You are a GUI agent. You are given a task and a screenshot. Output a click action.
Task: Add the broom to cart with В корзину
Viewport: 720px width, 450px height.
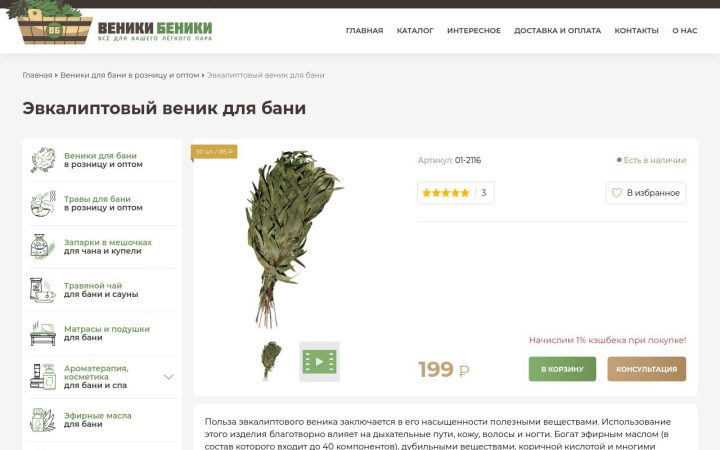562,369
